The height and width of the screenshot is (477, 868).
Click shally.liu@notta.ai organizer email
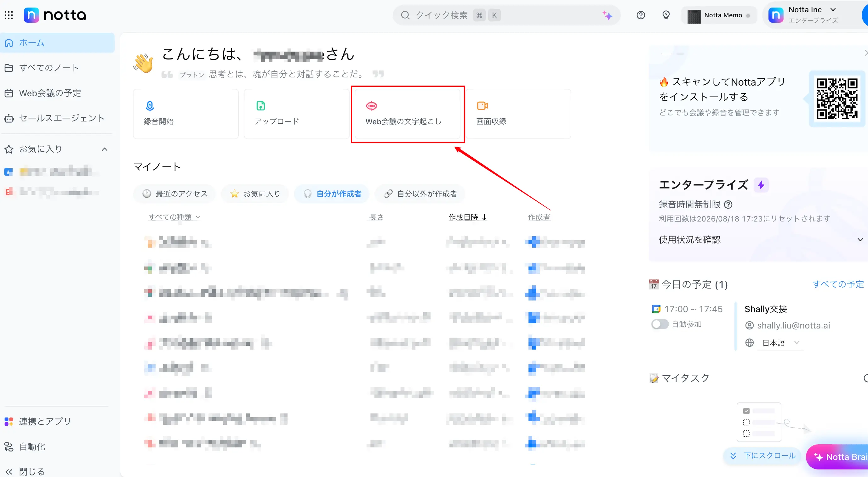(x=793, y=325)
